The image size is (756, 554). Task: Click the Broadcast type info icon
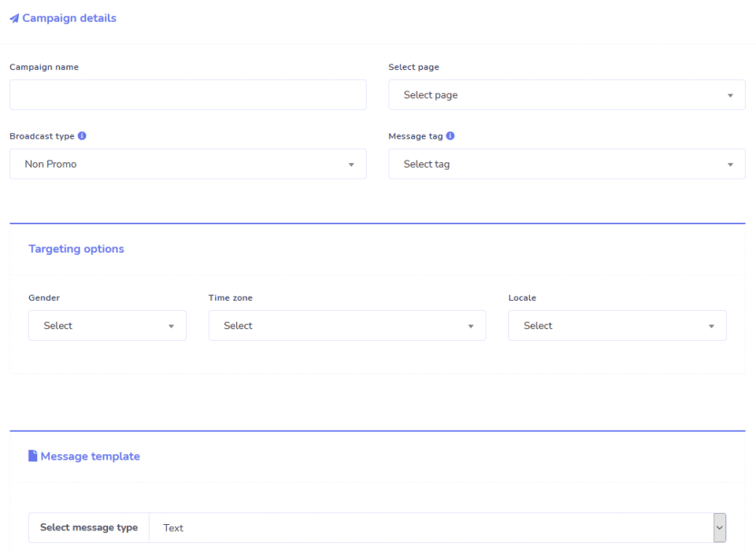[x=82, y=136]
